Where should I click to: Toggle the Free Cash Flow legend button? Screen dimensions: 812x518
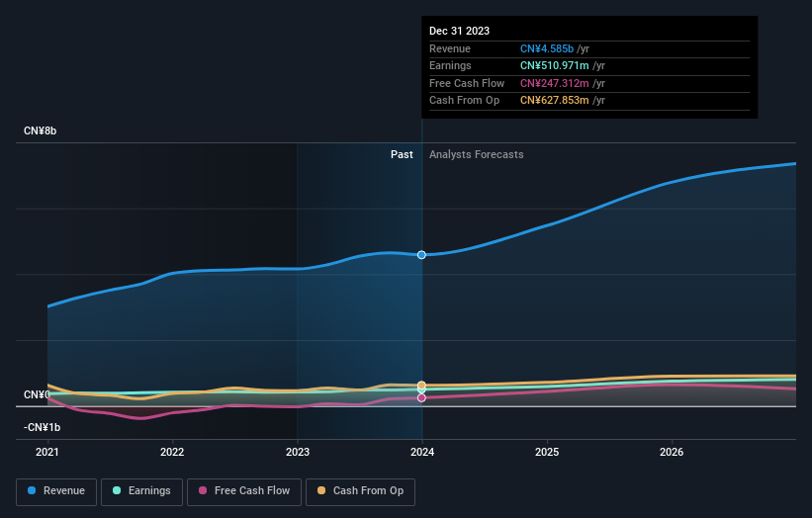tap(244, 491)
